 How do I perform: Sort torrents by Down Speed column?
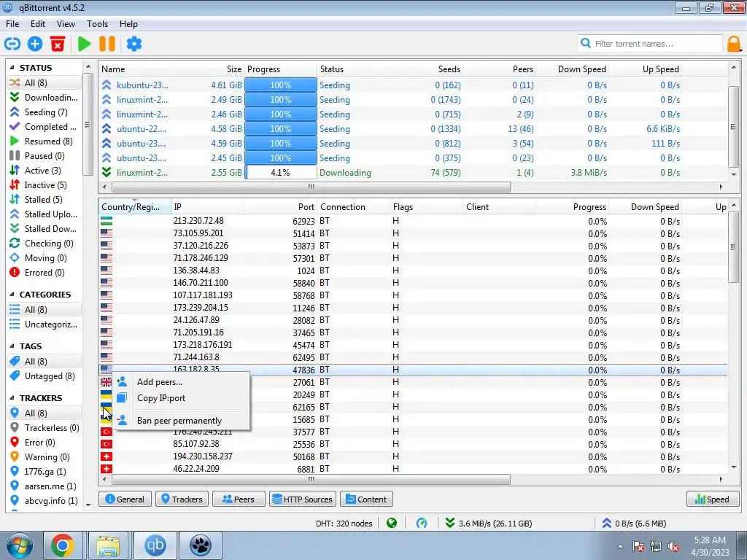pos(573,69)
